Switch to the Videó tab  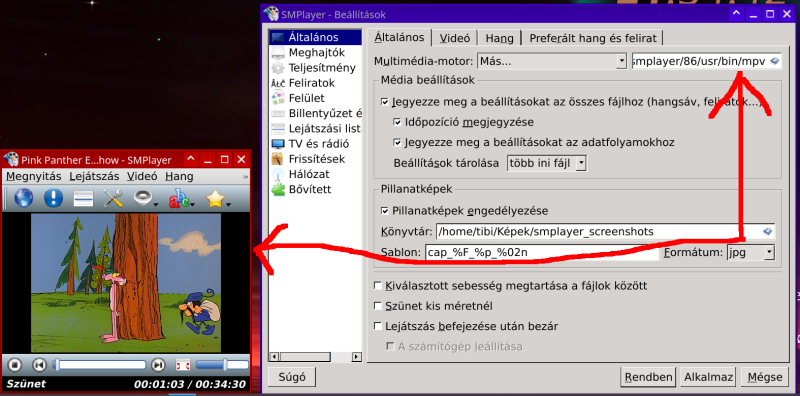point(455,38)
